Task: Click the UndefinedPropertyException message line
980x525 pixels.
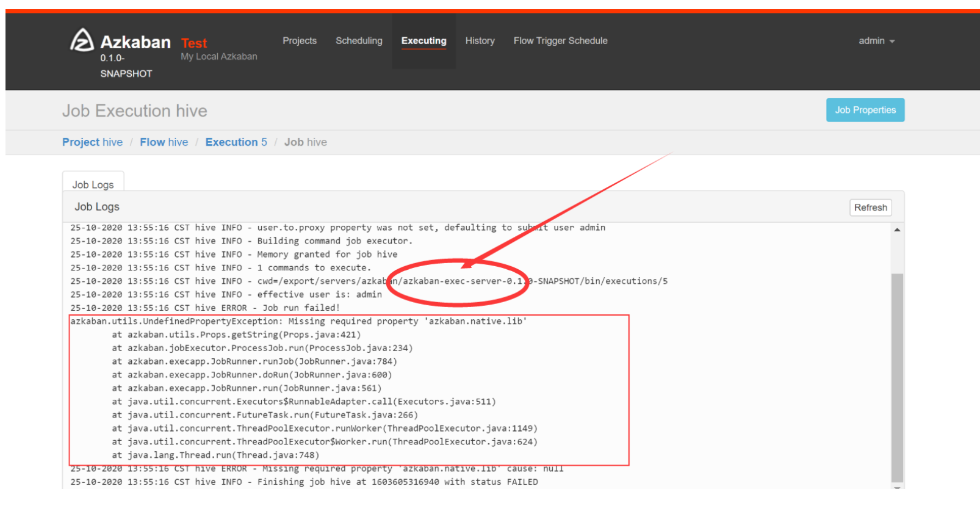Action: tap(298, 321)
